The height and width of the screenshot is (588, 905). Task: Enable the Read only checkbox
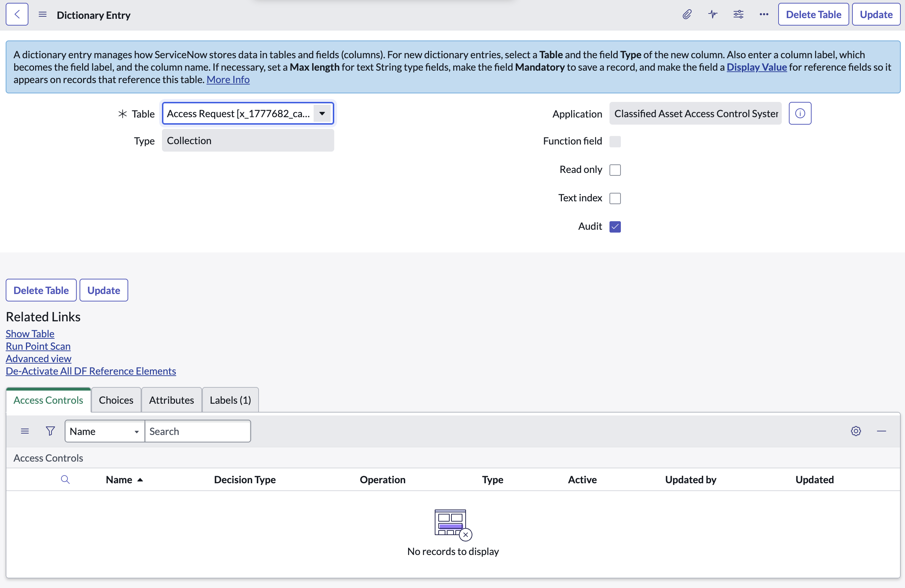(x=615, y=170)
